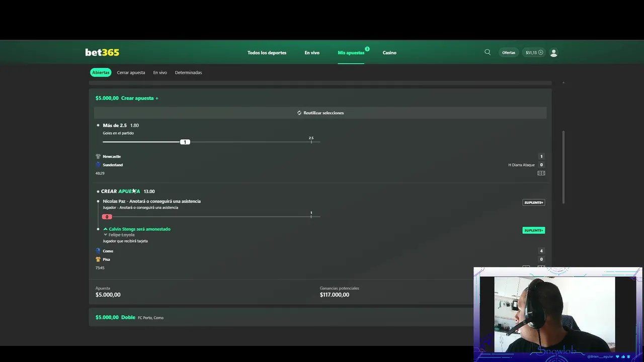Screen dimensions: 644x362
Task: Click the Newcastle team name
Action: (112, 156)
